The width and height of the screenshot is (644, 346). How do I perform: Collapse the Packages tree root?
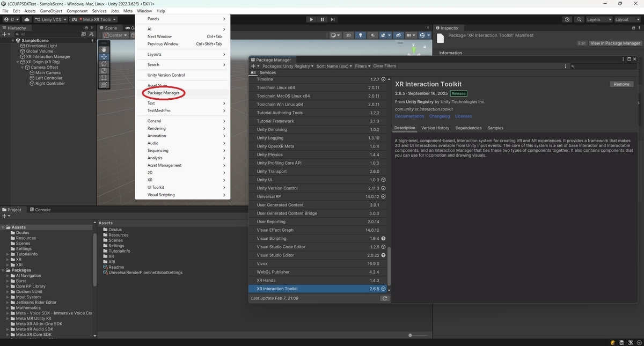pos(3,270)
